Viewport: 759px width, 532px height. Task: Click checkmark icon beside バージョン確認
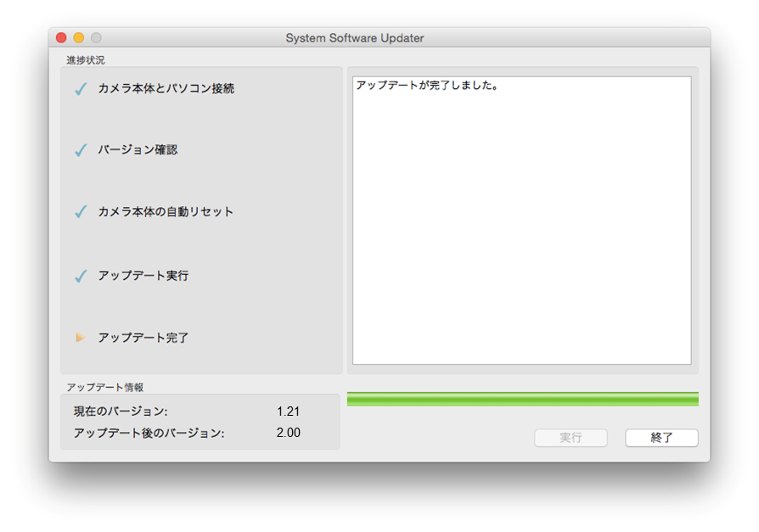(x=81, y=150)
